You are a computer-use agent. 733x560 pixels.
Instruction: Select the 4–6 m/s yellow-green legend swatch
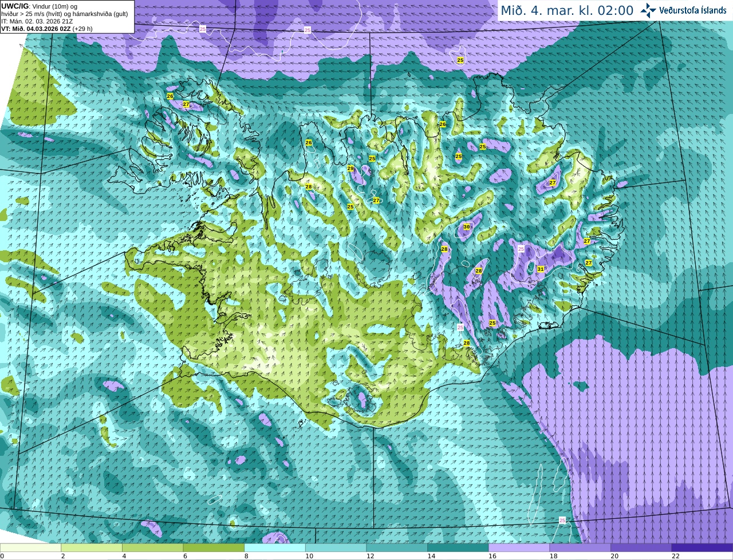coord(153,547)
